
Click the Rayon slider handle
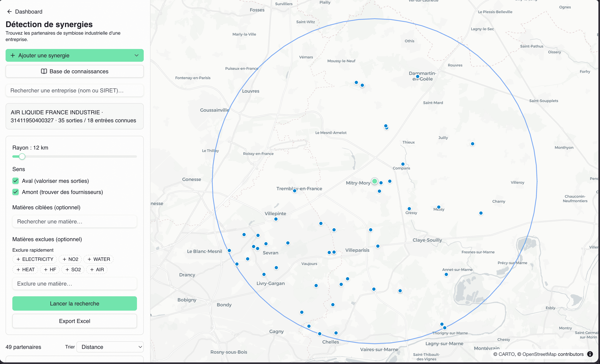coord(22,157)
